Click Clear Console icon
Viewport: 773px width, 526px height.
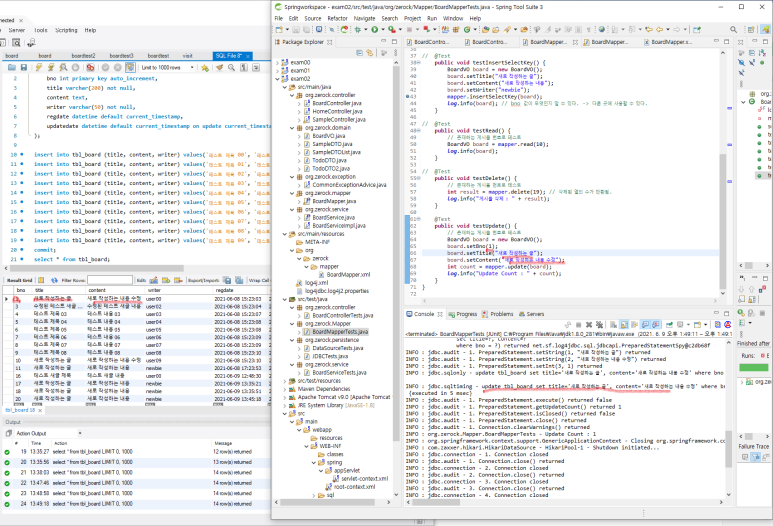(613, 325)
